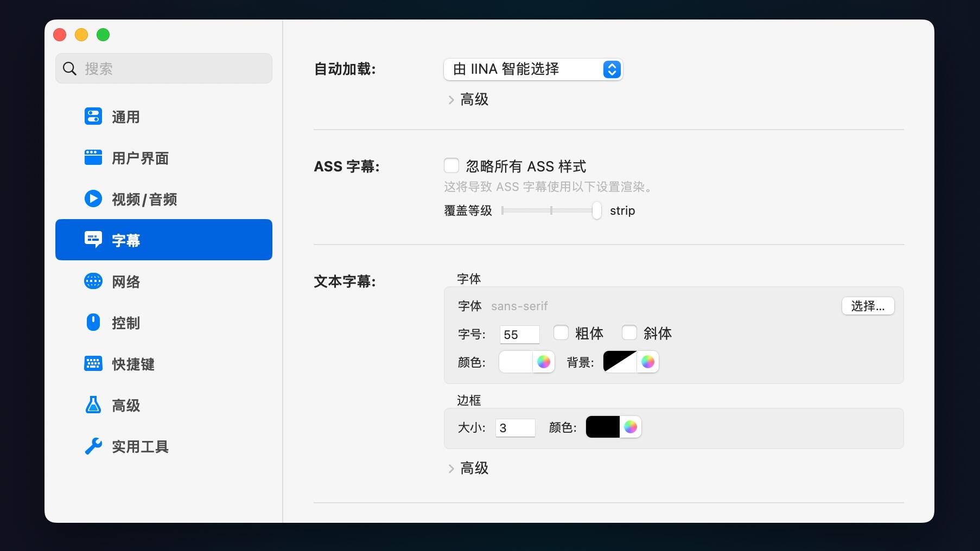The width and height of the screenshot is (980, 551).
Task: Click the 字幕 speech bubble icon
Action: 93,239
